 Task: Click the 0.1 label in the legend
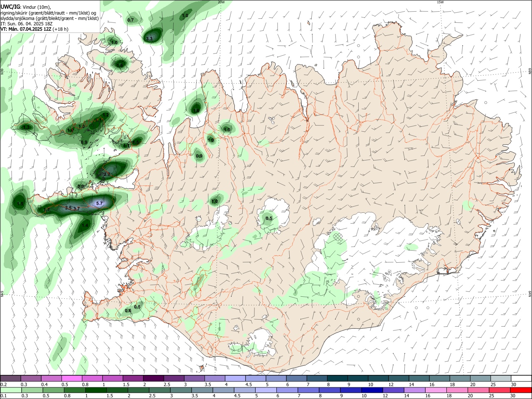pyautogui.click(x=3, y=396)
